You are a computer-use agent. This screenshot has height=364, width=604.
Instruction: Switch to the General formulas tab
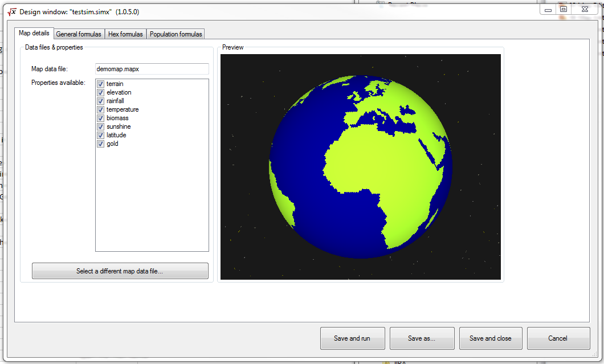tap(79, 34)
